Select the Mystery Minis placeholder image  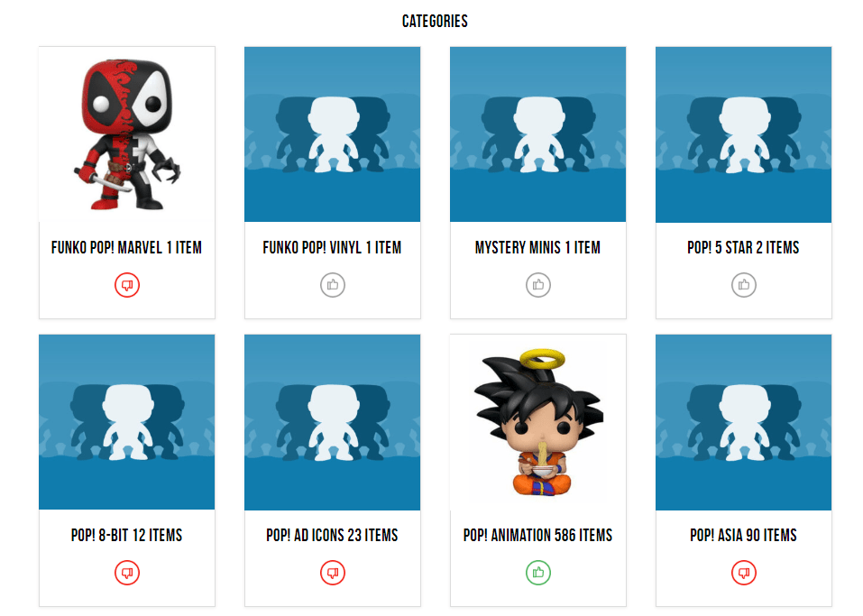[538, 134]
